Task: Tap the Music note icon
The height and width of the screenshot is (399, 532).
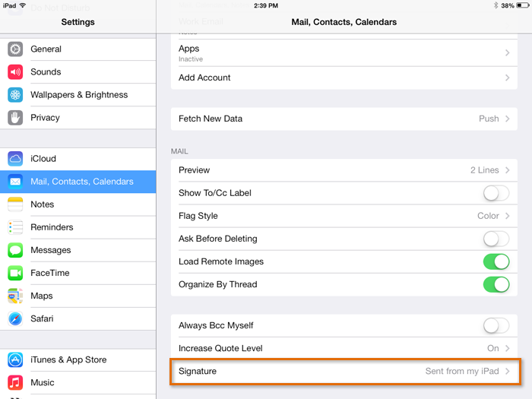Action: pyautogui.click(x=15, y=382)
